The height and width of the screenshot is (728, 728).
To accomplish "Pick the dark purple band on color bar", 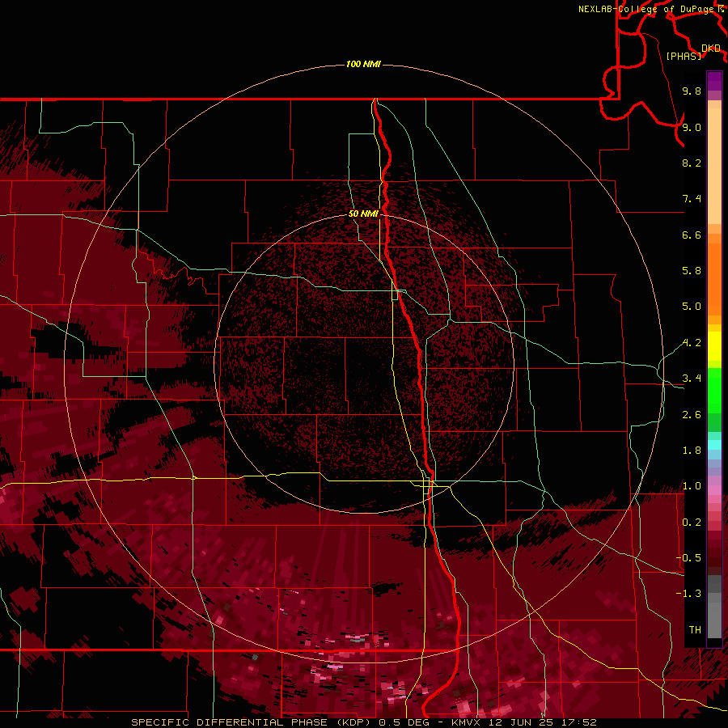I will (714, 81).
